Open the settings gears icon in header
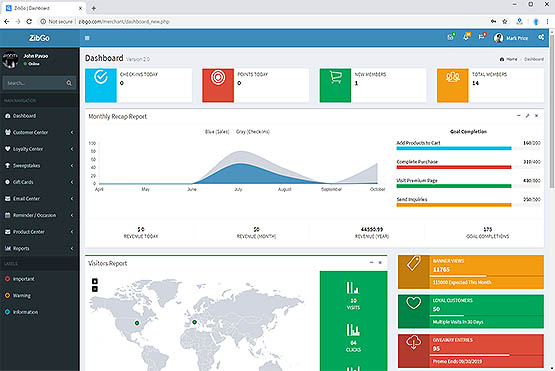The image size is (555, 371). 541,37
